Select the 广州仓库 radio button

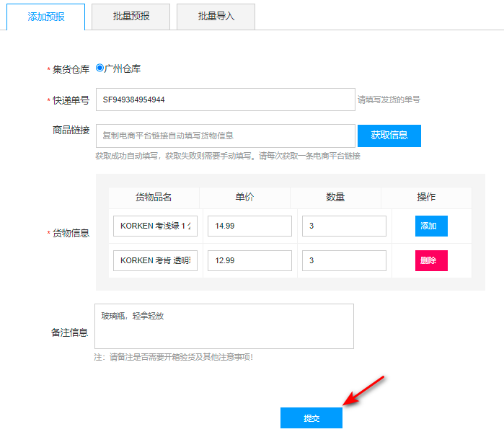pos(100,69)
